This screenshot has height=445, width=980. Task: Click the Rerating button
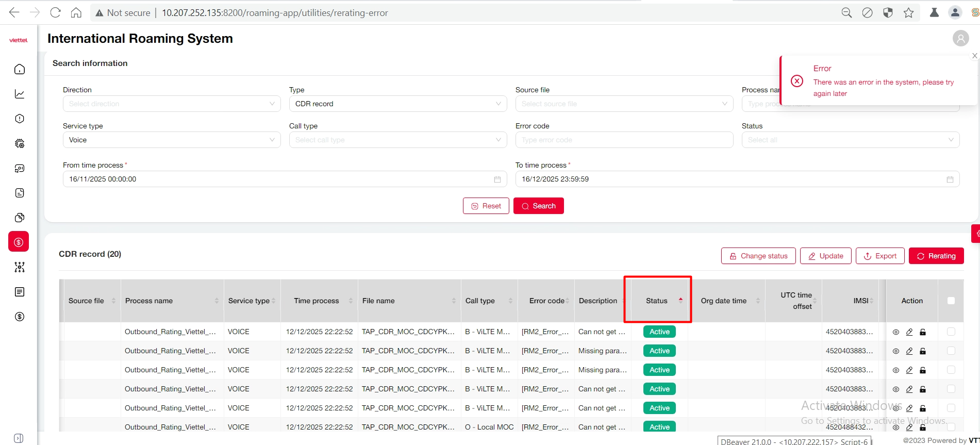click(x=936, y=256)
